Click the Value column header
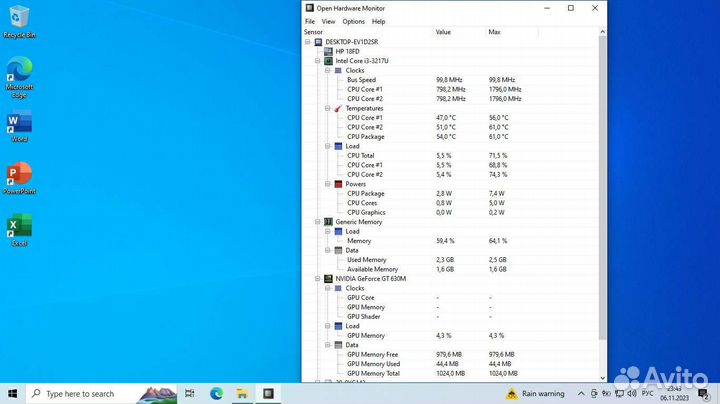Screen dimensions: 720x404 (460, 32)
